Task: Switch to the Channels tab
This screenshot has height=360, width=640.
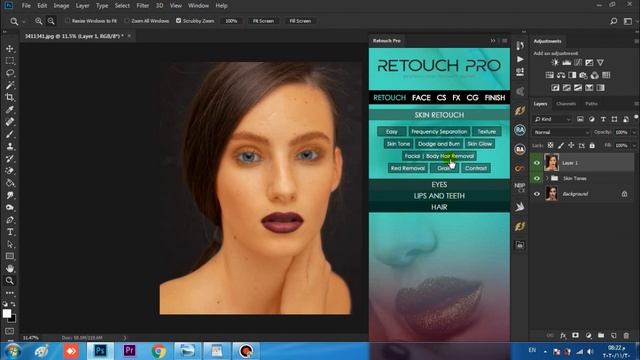Action: [x=566, y=104]
